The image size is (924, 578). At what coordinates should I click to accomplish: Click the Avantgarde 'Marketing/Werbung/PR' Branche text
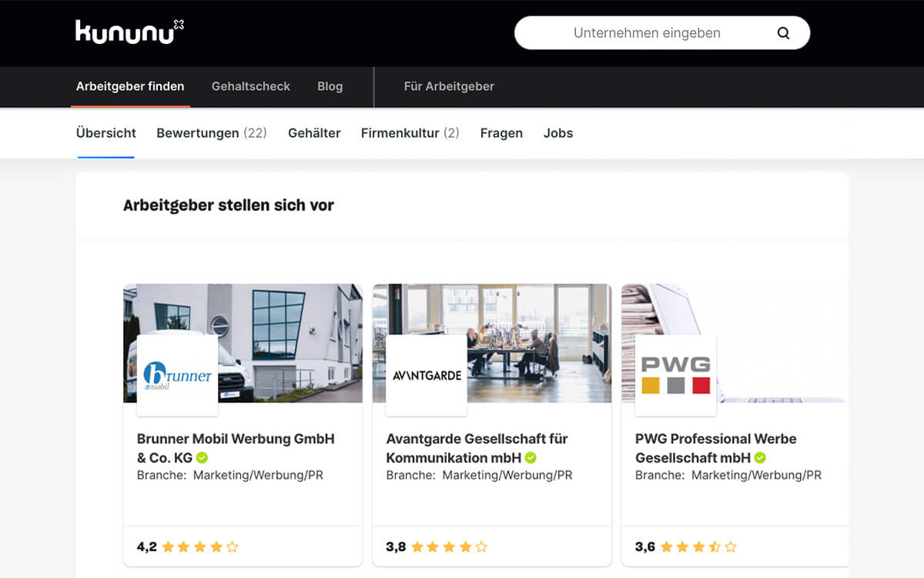pos(507,476)
